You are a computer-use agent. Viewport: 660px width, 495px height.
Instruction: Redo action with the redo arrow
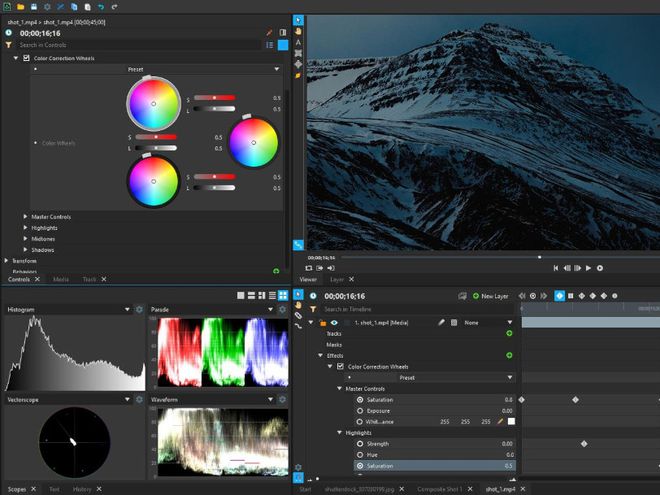click(114, 7)
